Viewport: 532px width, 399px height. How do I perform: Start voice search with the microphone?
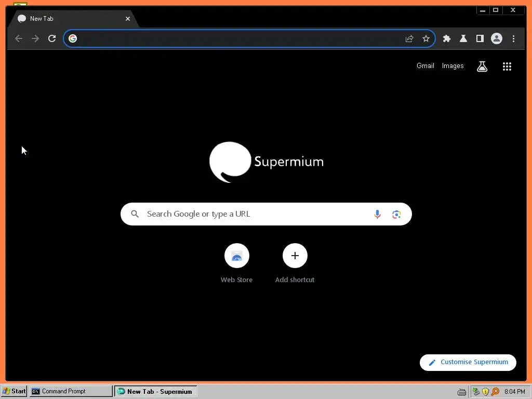[x=377, y=214]
